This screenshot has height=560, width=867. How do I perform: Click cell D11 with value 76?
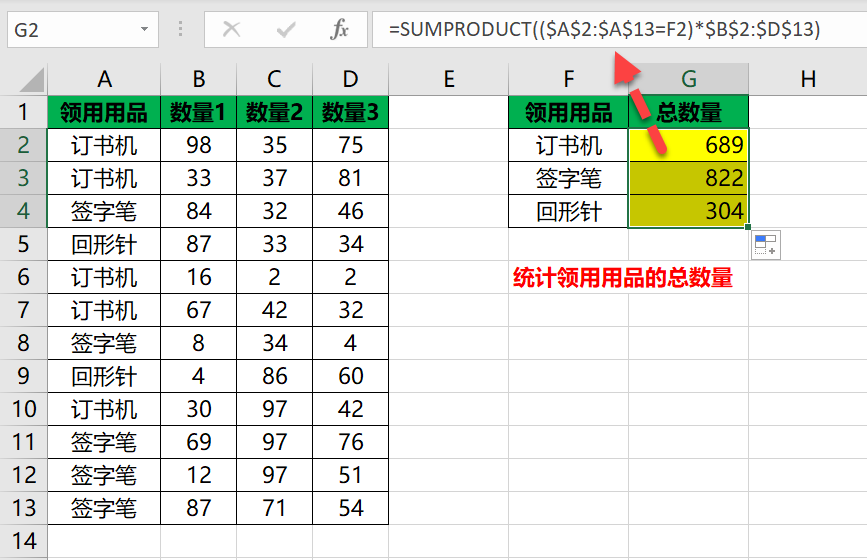(x=351, y=442)
